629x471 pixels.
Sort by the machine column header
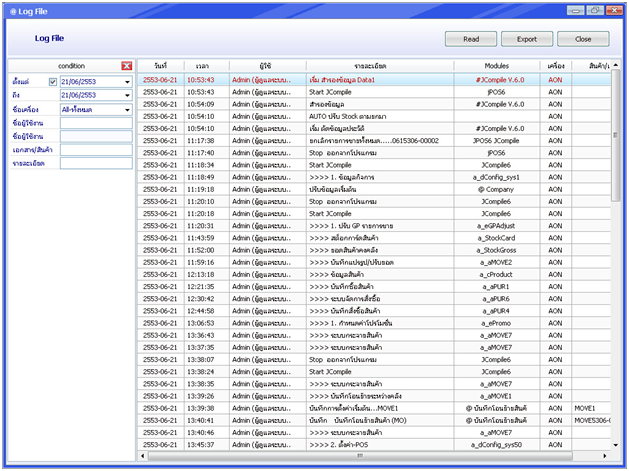(x=556, y=66)
